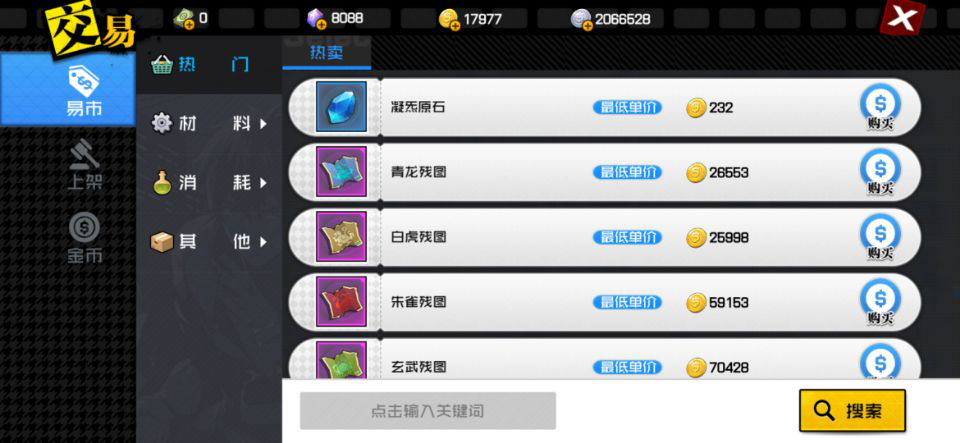Image resolution: width=960 pixels, height=443 pixels.
Task: Add purple gems via the gem icon
Action: click(317, 18)
